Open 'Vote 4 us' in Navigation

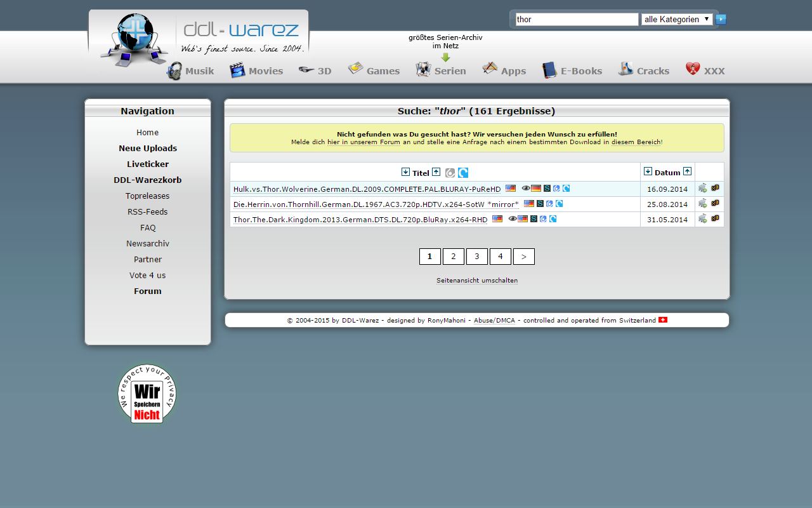(x=148, y=276)
